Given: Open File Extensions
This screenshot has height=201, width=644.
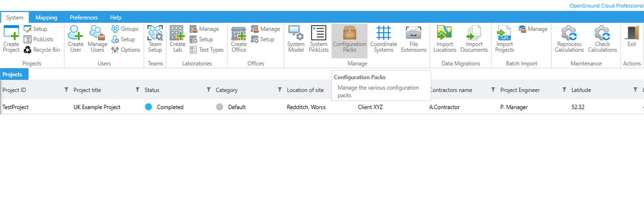Looking at the screenshot, I should [x=414, y=39].
